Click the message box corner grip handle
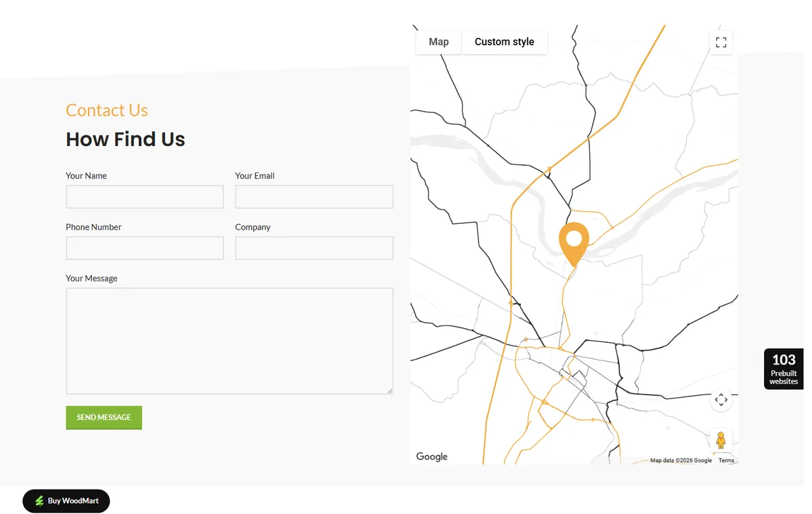 coord(390,390)
